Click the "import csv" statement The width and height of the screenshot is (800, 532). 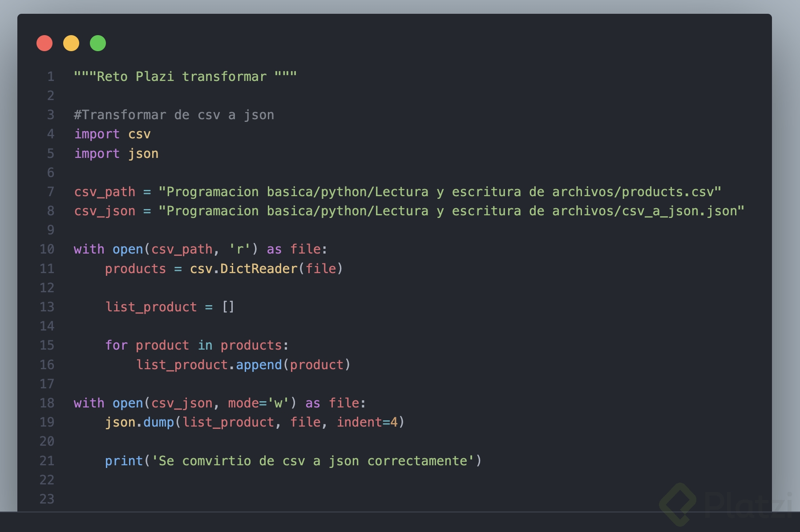(x=113, y=134)
